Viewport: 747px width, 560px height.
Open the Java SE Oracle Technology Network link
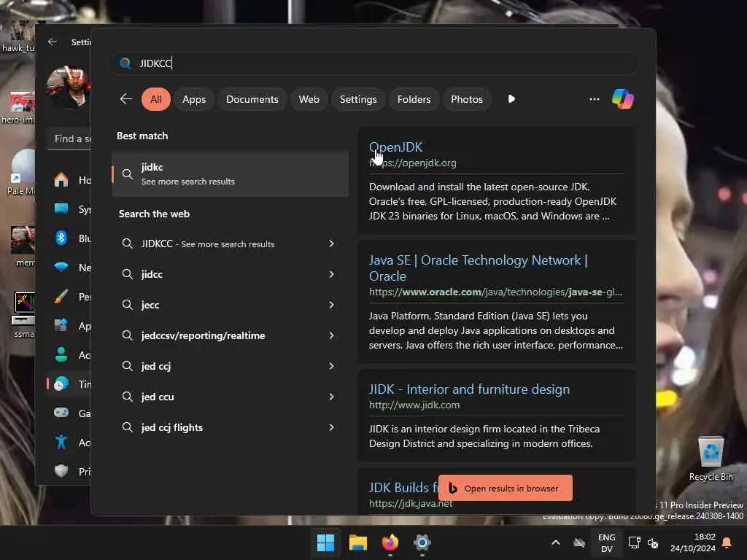(x=479, y=268)
